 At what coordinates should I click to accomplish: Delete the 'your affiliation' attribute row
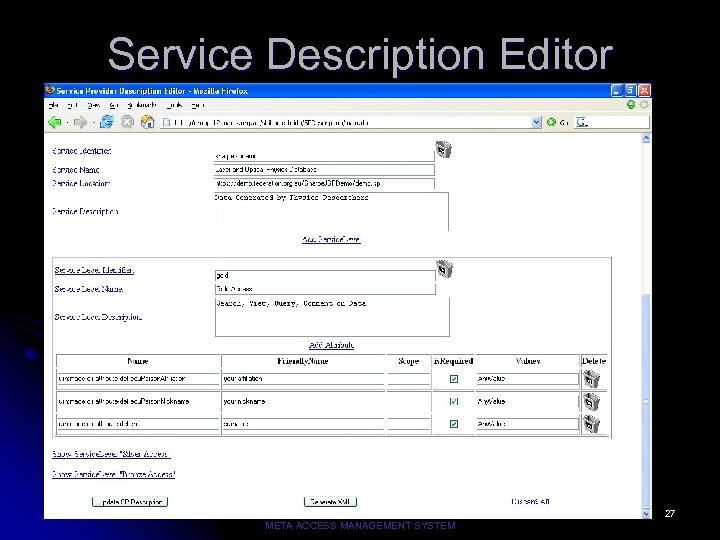591,379
